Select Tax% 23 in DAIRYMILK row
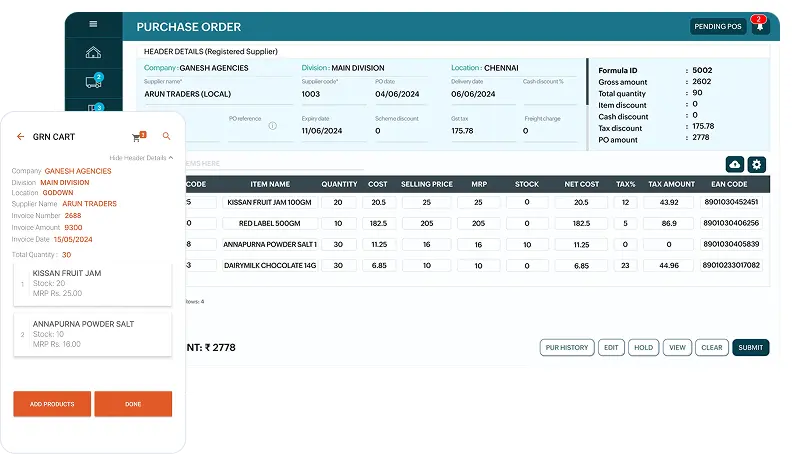792x454 pixels. click(x=625, y=266)
